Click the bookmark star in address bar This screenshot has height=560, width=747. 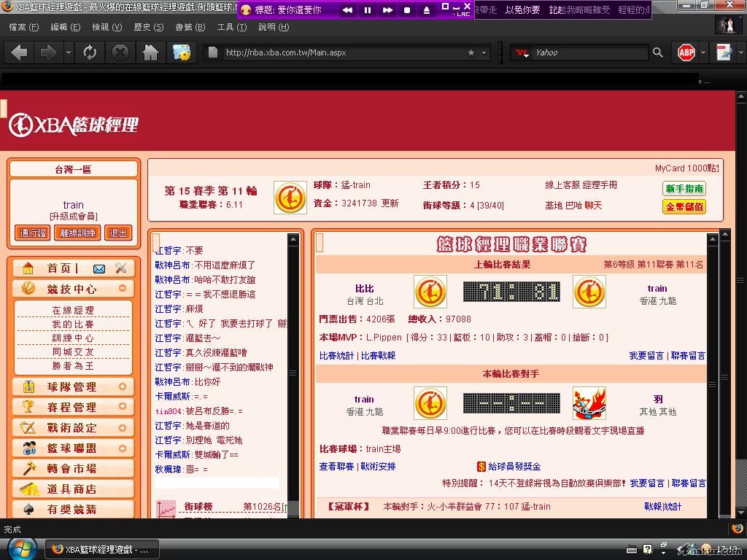(x=471, y=52)
